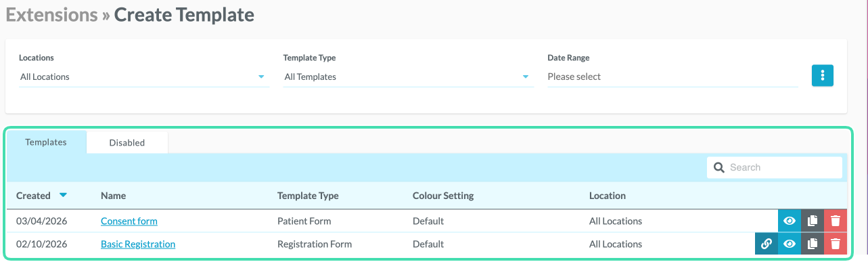Preview the Basic Registration template
The width and height of the screenshot is (868, 262).
(x=790, y=244)
